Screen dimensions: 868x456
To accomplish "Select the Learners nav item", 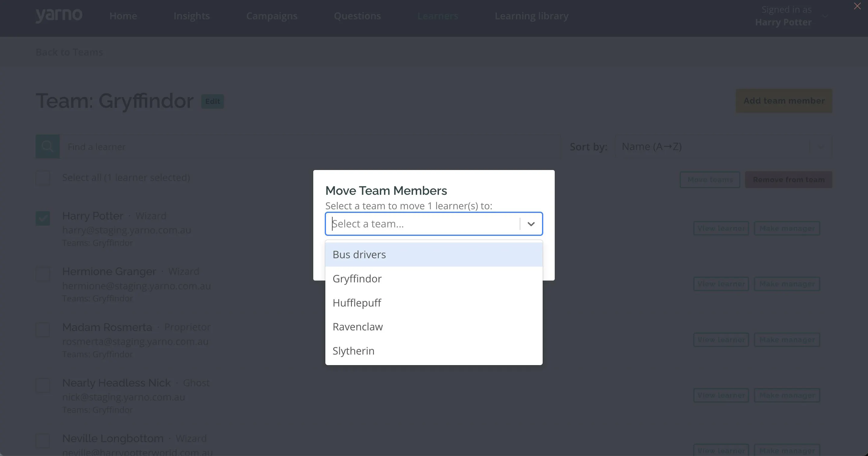I will (x=438, y=16).
